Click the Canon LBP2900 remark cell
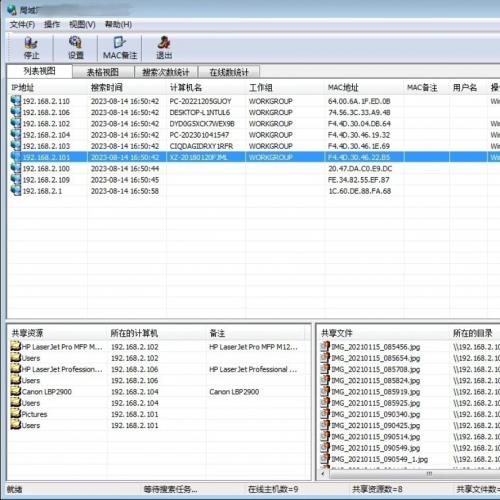Viewport: 500px width, 500px height. pos(234,392)
